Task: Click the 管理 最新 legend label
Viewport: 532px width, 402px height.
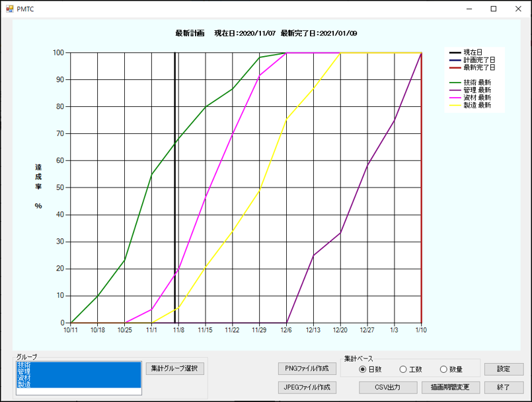Action: click(477, 90)
